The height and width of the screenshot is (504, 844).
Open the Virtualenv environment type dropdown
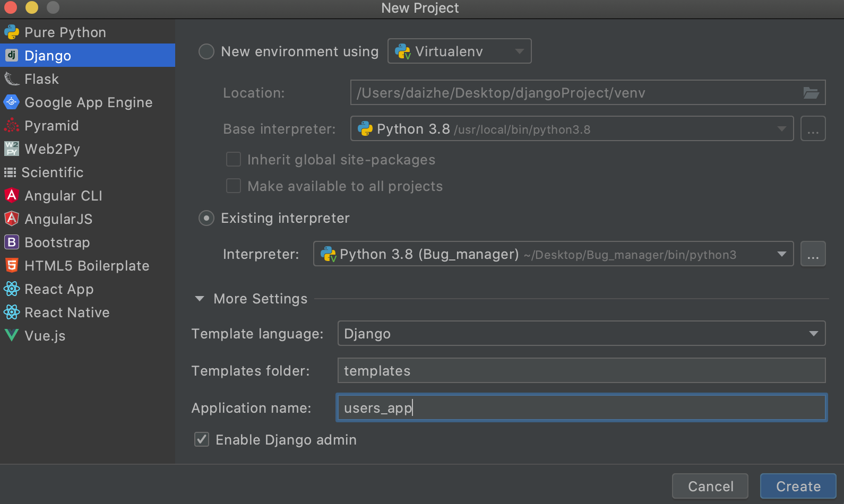[460, 51]
